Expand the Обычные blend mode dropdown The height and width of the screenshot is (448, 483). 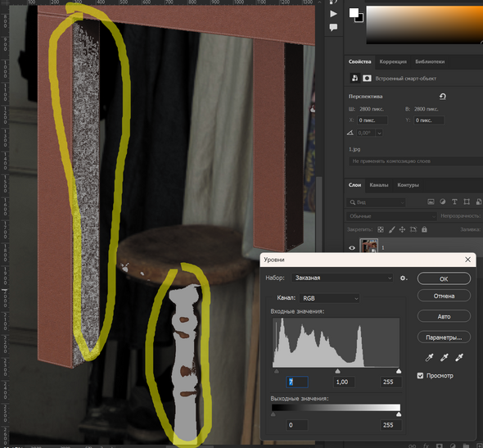coord(391,216)
